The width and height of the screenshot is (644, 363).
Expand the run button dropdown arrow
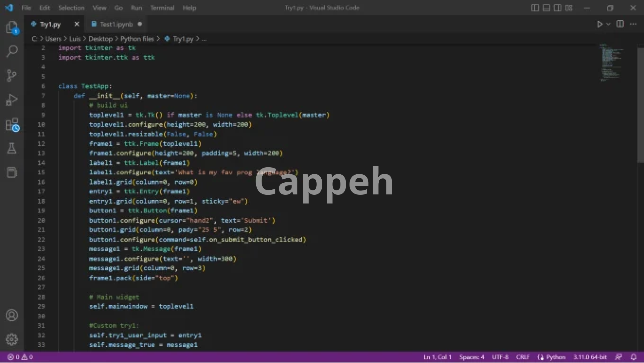pyautogui.click(x=608, y=24)
